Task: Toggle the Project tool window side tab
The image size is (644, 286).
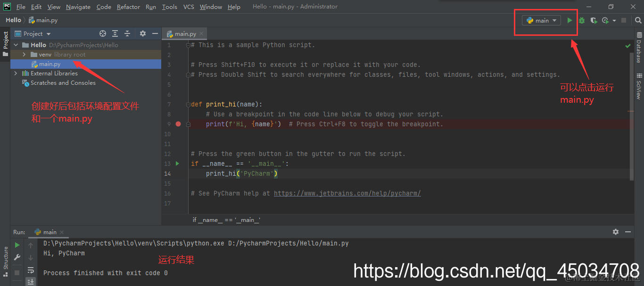Action: tap(5, 44)
